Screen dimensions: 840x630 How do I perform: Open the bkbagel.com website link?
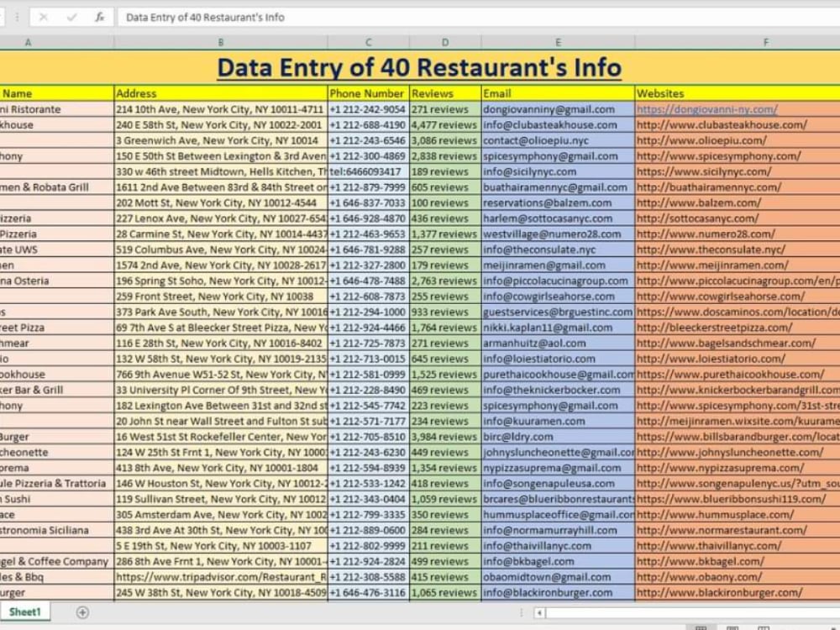coord(701,561)
